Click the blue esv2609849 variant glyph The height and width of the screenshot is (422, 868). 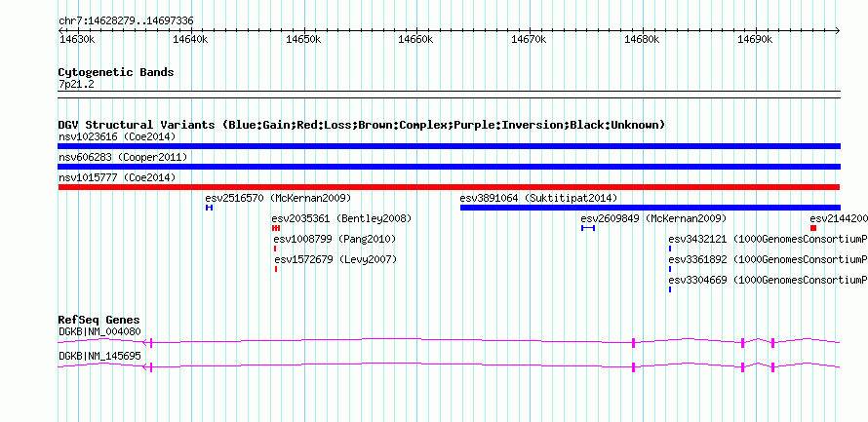588,228
